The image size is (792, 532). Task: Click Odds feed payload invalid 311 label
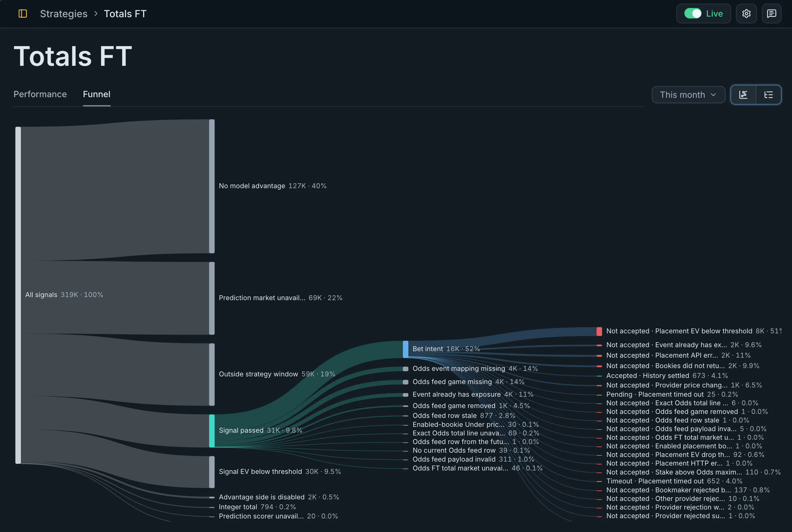[x=473, y=459]
